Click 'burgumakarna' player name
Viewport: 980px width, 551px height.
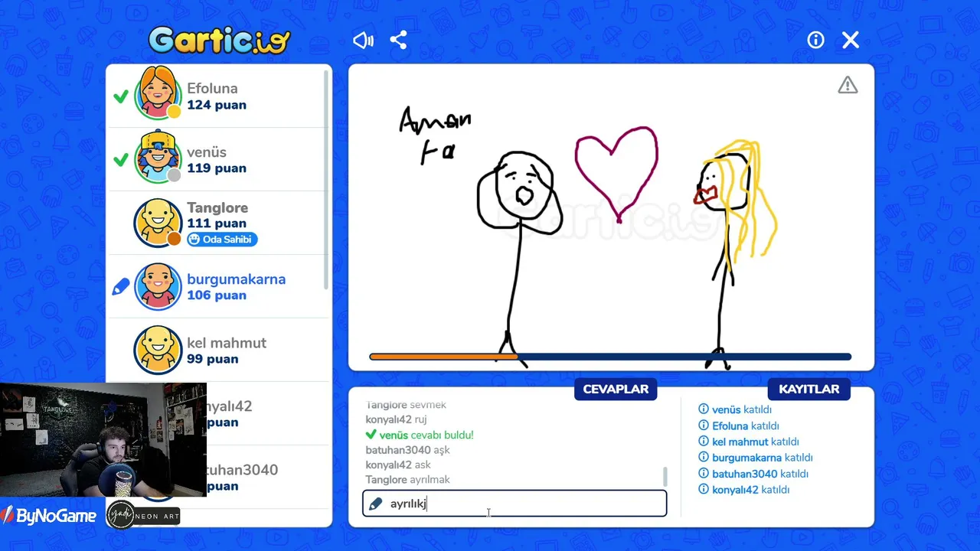tap(236, 279)
